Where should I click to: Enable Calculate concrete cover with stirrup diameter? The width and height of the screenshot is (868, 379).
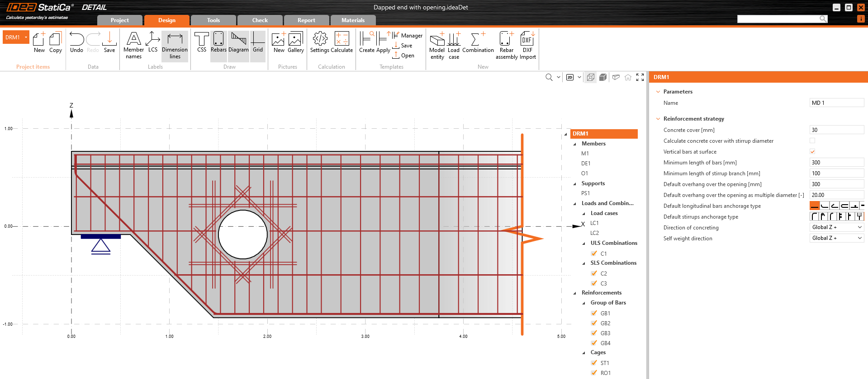click(812, 141)
